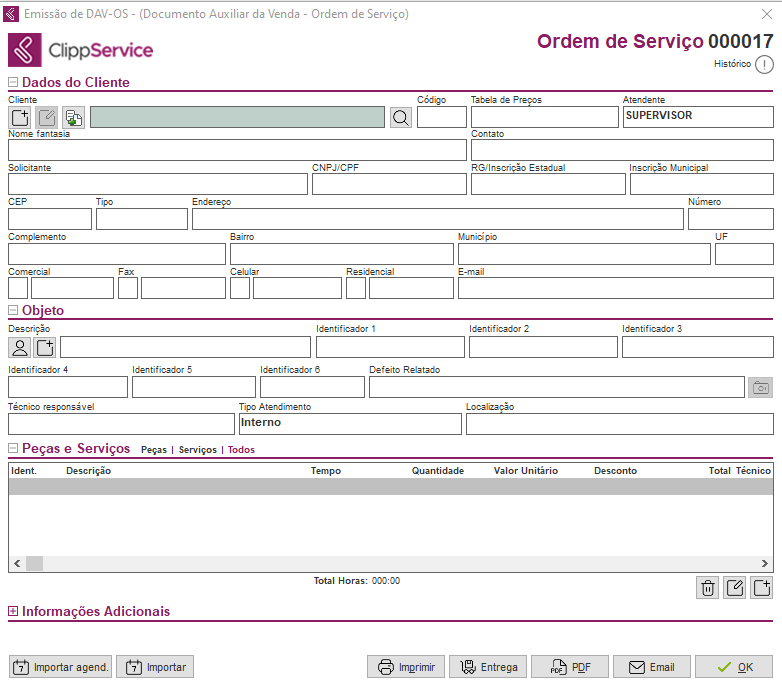The width and height of the screenshot is (782, 685).
Task: Click the OK button
Action: click(x=733, y=667)
